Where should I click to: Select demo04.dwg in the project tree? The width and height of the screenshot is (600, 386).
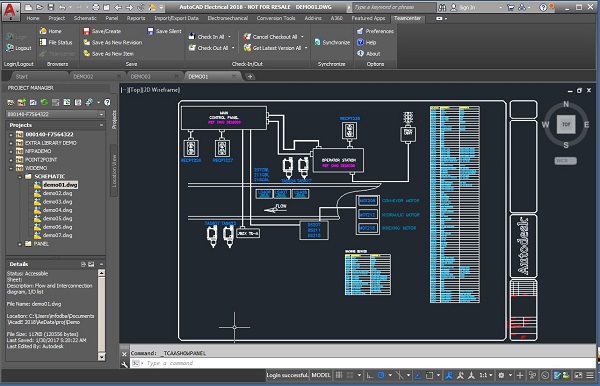[57, 210]
